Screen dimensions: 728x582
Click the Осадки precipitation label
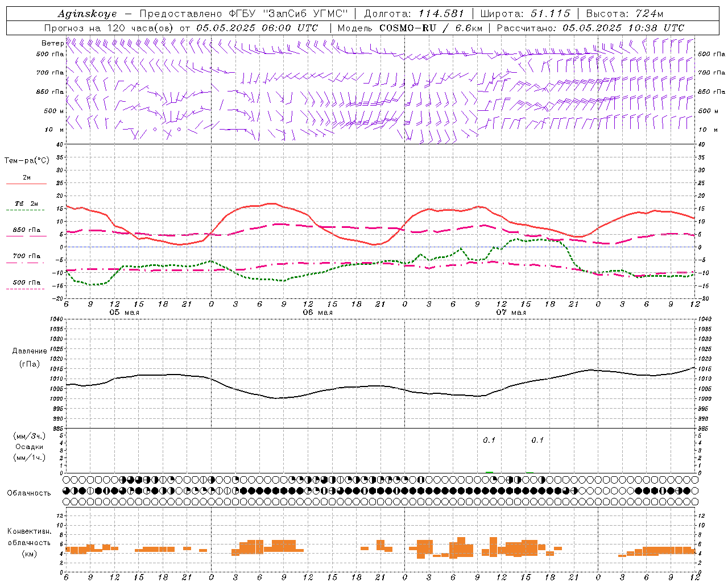click(x=30, y=447)
